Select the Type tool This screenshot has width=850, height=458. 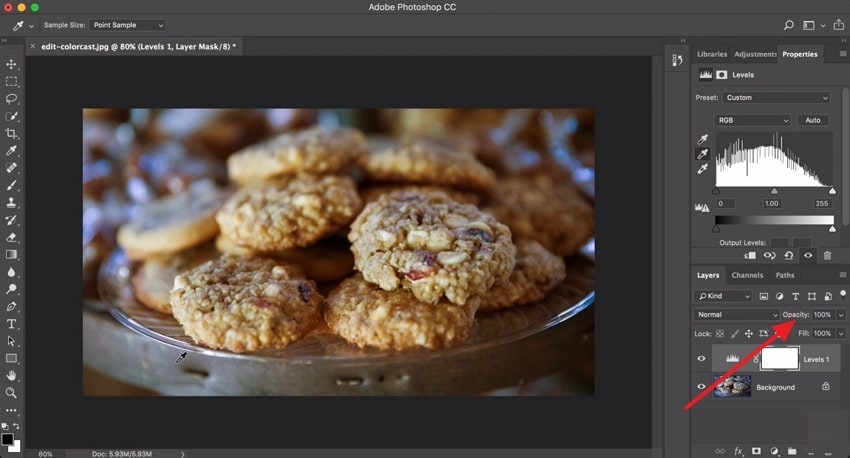11,324
